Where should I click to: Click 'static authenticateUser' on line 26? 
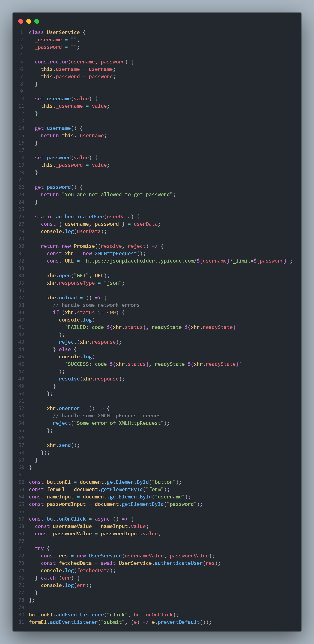69,217
